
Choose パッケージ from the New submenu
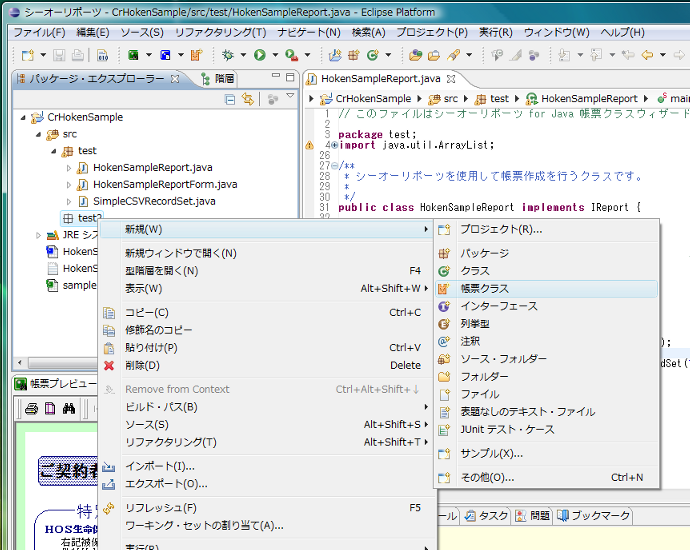coord(547,253)
